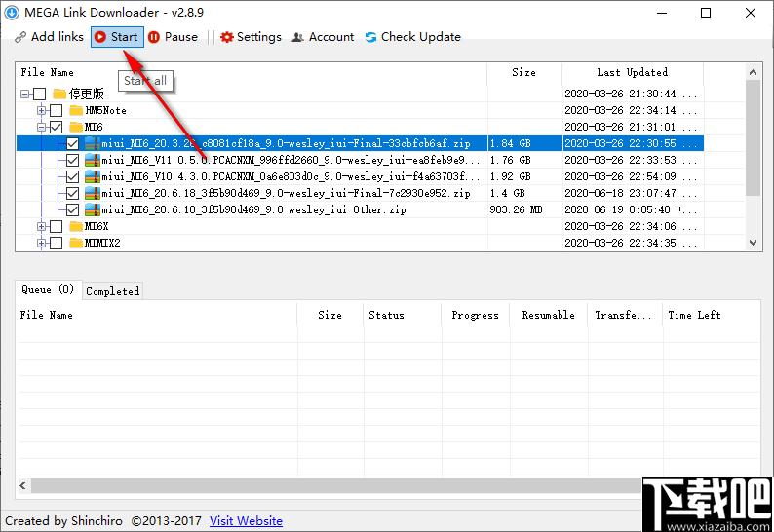Click queue horizontal scrollbar left arrow
The width and height of the screenshot is (774, 532).
[x=23, y=485]
